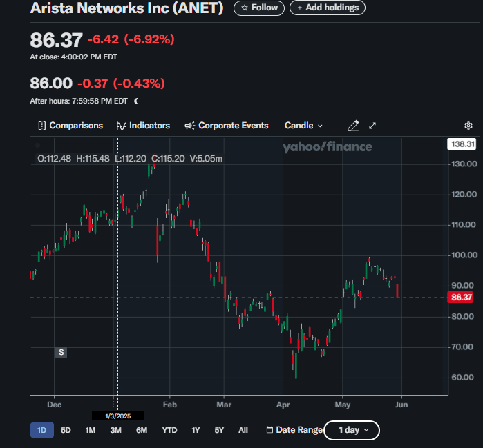Click the Add holdings button
The height and width of the screenshot is (448, 483).
328,8
